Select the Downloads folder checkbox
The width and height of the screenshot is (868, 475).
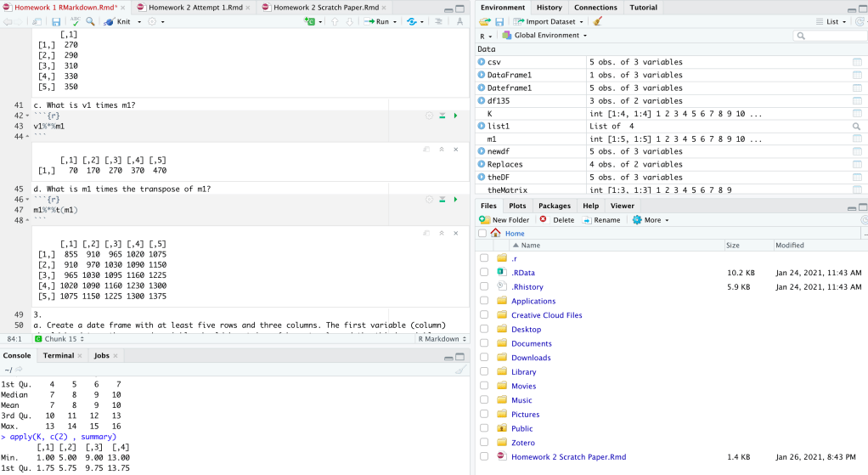click(x=483, y=358)
